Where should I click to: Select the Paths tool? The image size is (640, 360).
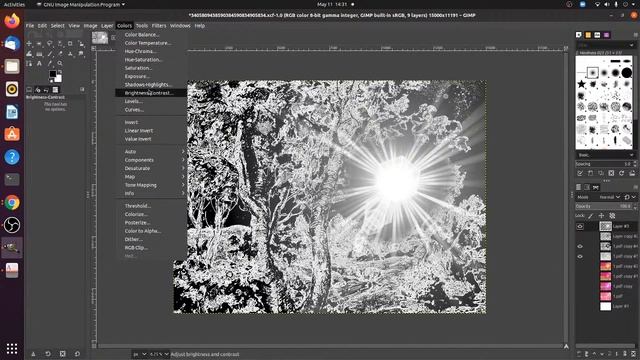coord(29,64)
